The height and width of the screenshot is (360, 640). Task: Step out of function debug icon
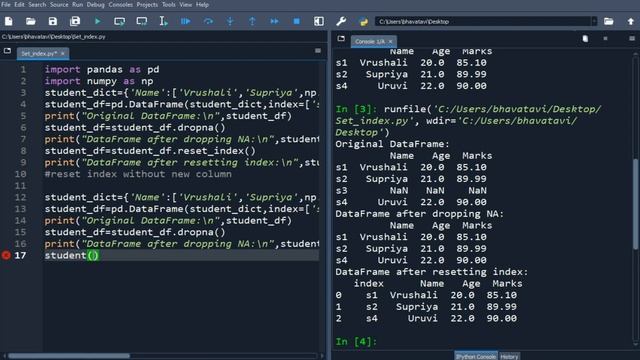coord(252,21)
